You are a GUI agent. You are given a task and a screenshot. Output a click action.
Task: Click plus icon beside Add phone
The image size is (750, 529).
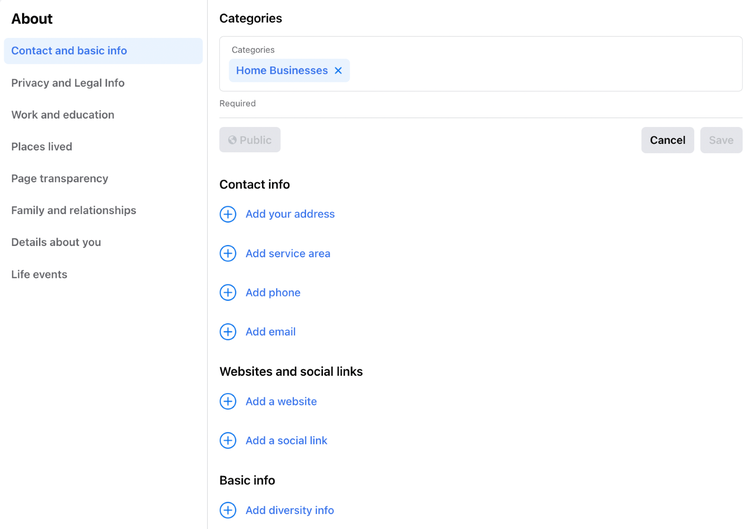point(228,293)
